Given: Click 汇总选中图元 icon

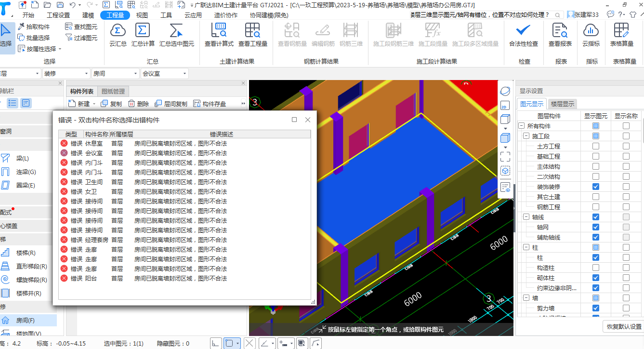Looking at the screenshot, I should [x=176, y=30].
